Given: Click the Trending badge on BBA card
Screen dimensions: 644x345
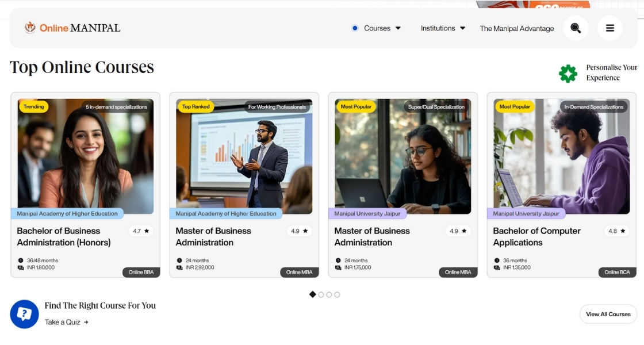Looking at the screenshot, I should 34,107.
